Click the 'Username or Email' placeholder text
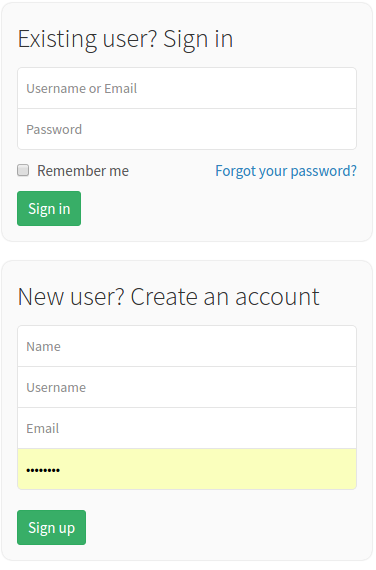Viewport: 376px width, 570px height. pos(81,88)
